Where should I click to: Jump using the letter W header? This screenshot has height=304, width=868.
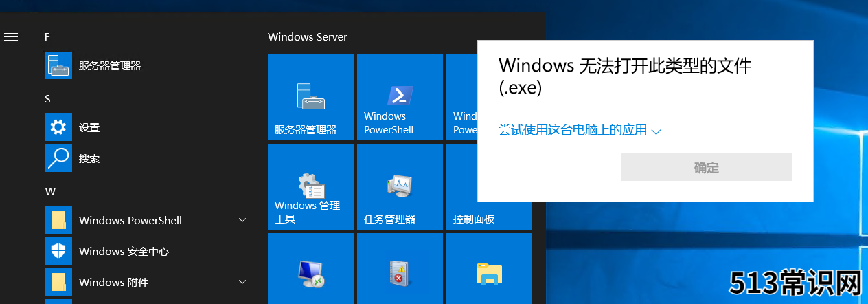tap(49, 191)
